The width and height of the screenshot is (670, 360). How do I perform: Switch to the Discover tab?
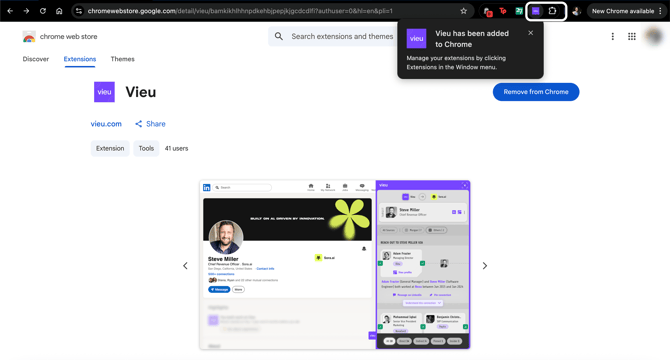36,59
